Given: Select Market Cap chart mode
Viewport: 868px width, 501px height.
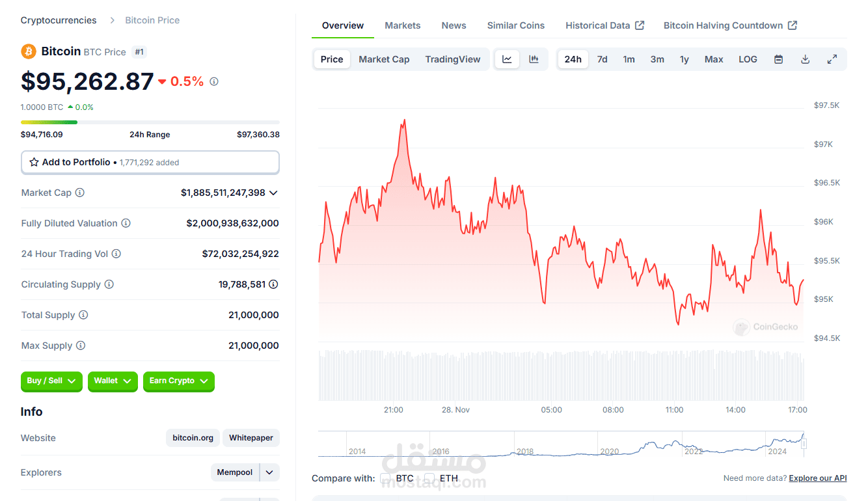Looking at the screenshot, I should click(384, 59).
